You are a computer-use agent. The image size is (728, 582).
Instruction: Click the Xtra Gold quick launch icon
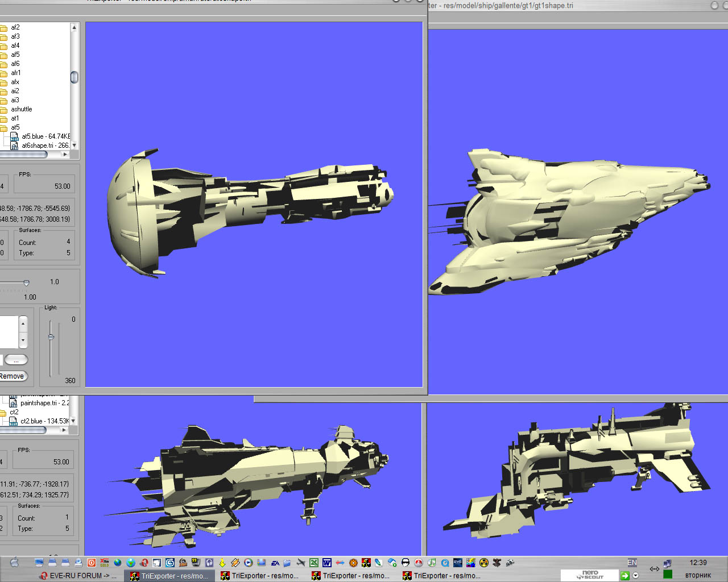pyautogui.click(x=105, y=563)
